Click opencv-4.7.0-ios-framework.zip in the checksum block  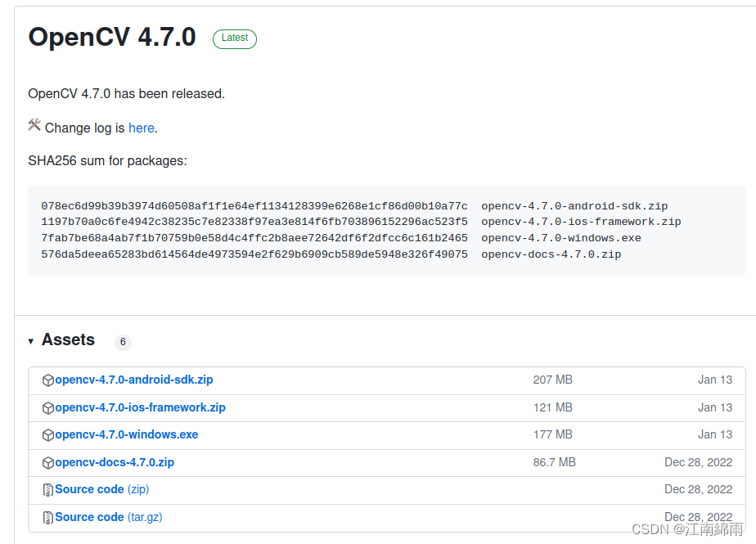coord(581,222)
